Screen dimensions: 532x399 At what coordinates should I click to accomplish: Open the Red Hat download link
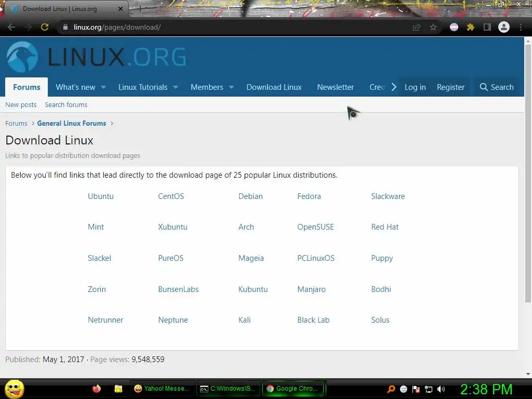click(x=385, y=227)
